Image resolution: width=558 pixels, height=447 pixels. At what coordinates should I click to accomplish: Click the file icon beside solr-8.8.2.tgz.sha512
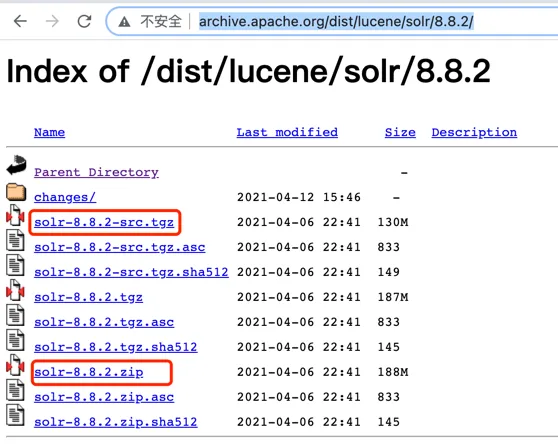(15, 340)
